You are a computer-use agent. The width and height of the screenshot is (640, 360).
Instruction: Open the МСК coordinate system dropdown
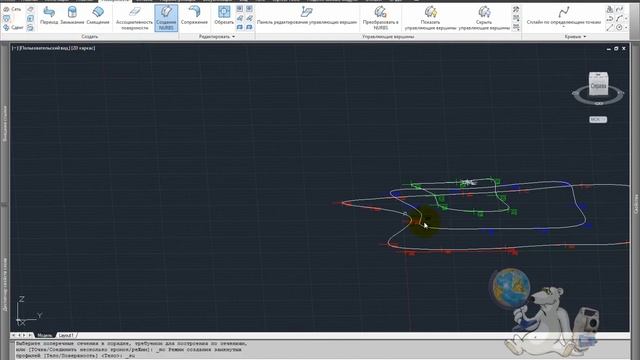click(598, 120)
